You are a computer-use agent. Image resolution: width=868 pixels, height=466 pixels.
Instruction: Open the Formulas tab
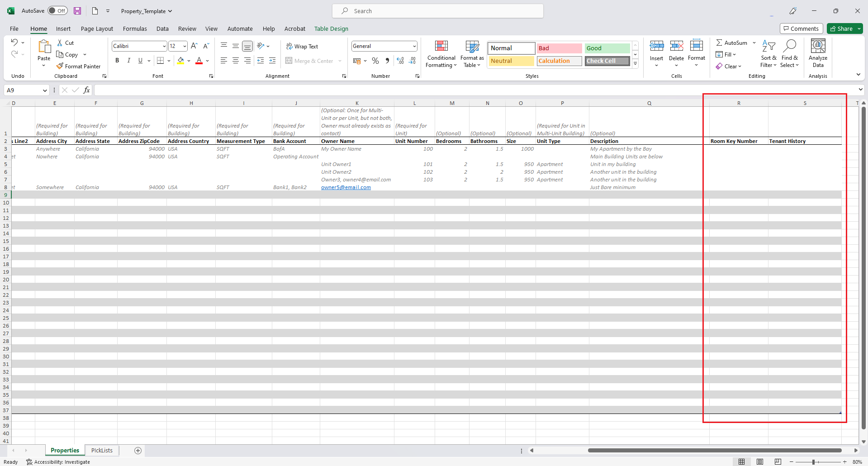point(135,29)
